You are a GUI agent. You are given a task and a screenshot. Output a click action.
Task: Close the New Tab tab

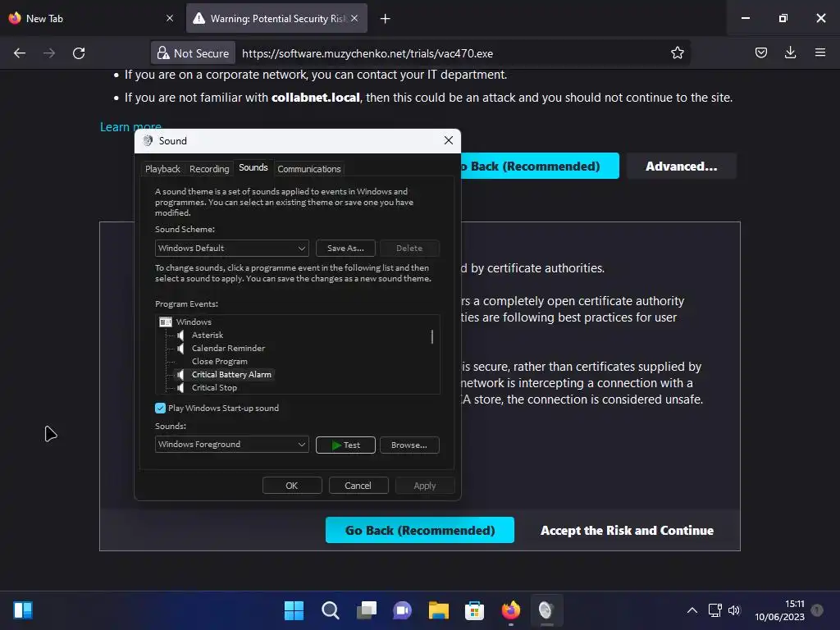pos(170,18)
